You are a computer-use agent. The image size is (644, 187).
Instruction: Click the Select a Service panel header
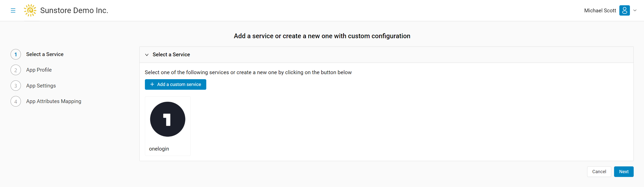[x=386, y=55]
